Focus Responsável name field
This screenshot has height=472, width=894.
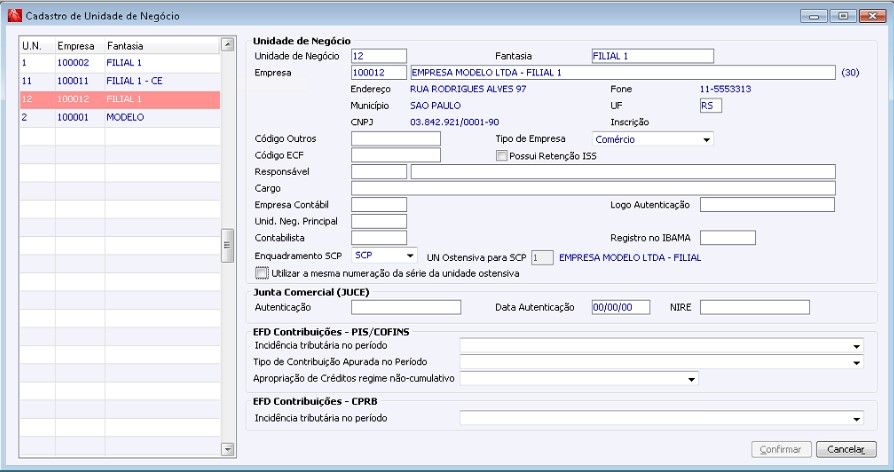[623, 172]
